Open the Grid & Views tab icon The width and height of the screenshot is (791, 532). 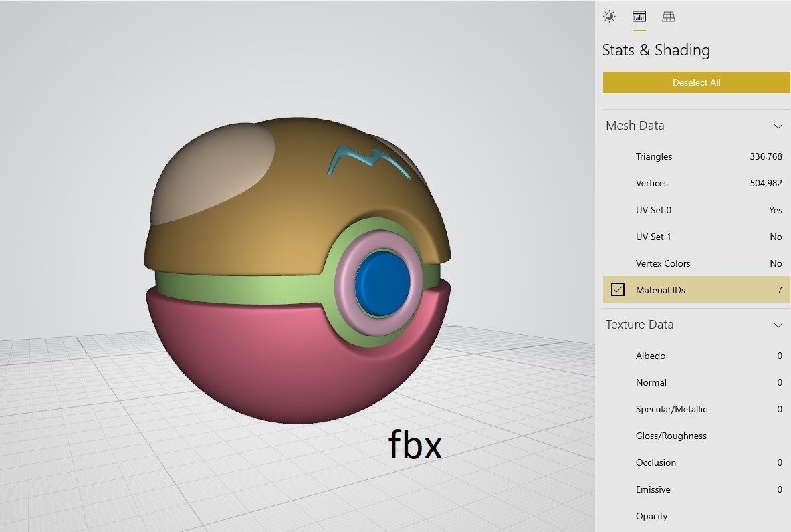pyautogui.click(x=669, y=17)
